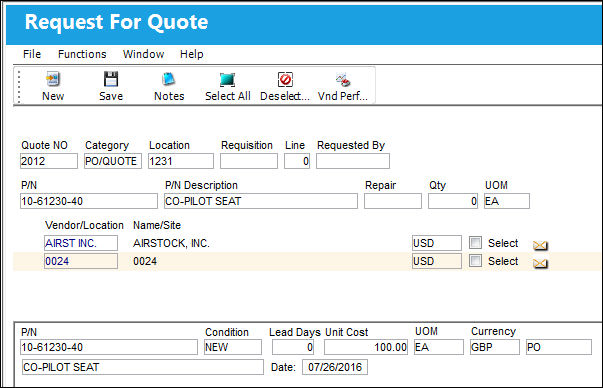Open the Functions menu

[82, 54]
